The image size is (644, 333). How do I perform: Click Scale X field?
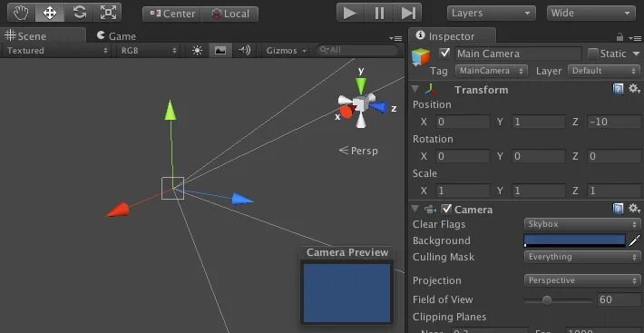pos(463,191)
